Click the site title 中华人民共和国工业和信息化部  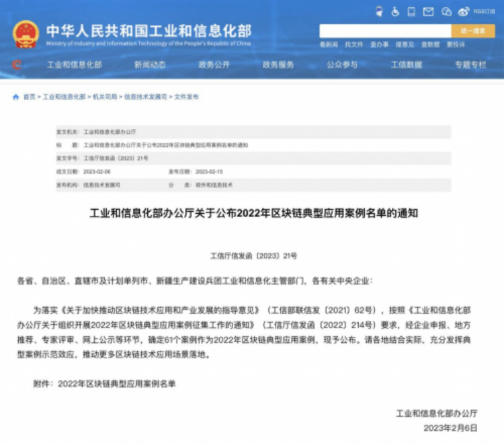(x=149, y=31)
